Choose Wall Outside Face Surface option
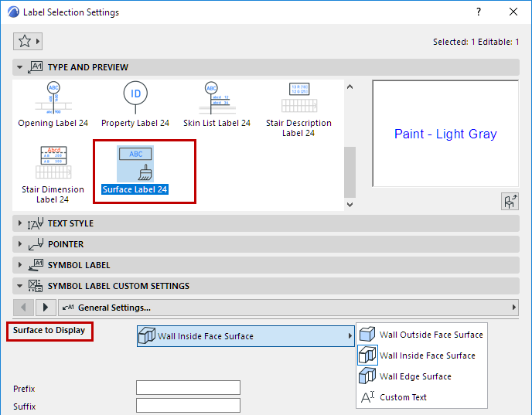The width and height of the screenshot is (532, 415). [x=421, y=335]
